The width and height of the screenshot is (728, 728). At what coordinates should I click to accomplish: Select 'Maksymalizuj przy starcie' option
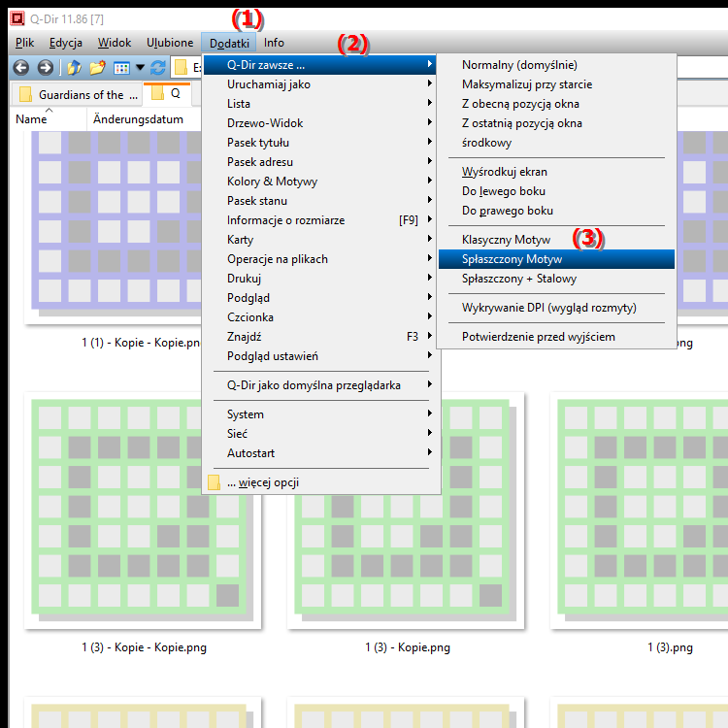click(x=556, y=84)
